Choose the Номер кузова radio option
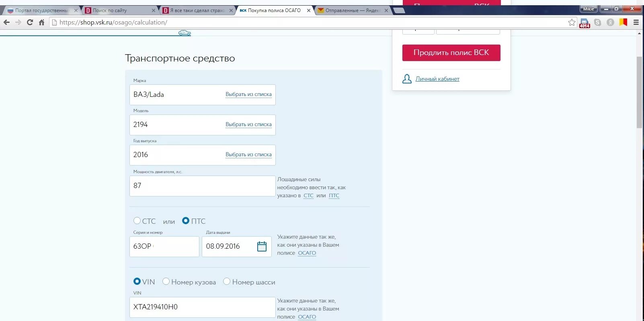The height and width of the screenshot is (321, 644). (166, 281)
